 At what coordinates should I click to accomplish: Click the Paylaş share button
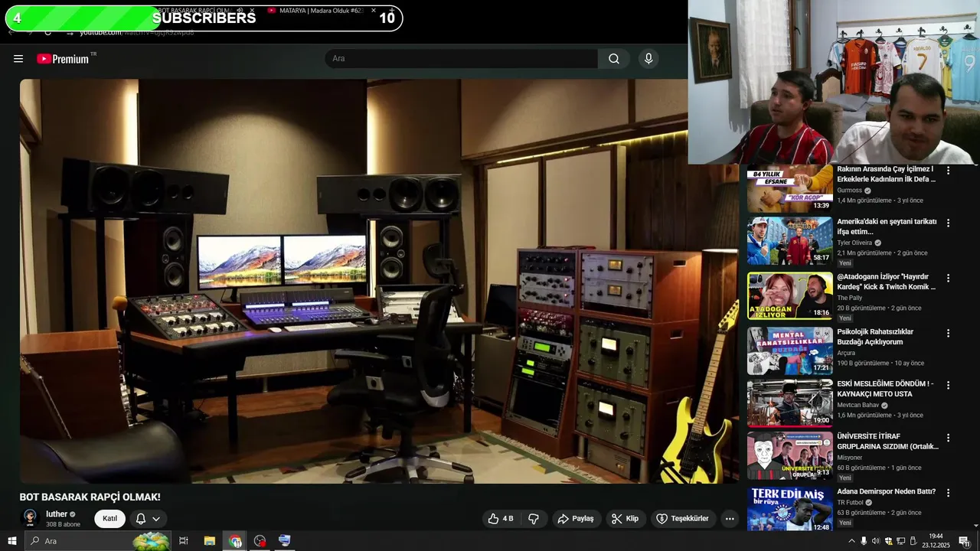pyautogui.click(x=576, y=519)
